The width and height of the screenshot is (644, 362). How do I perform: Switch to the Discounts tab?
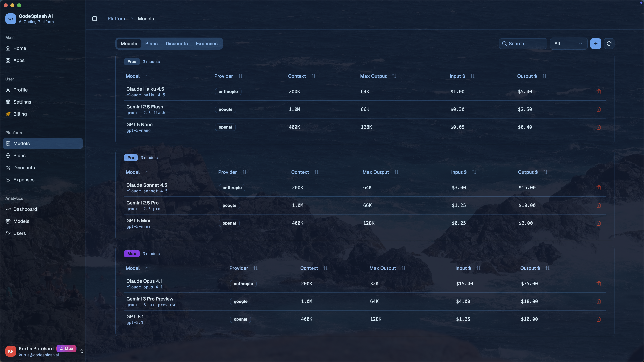(176, 44)
